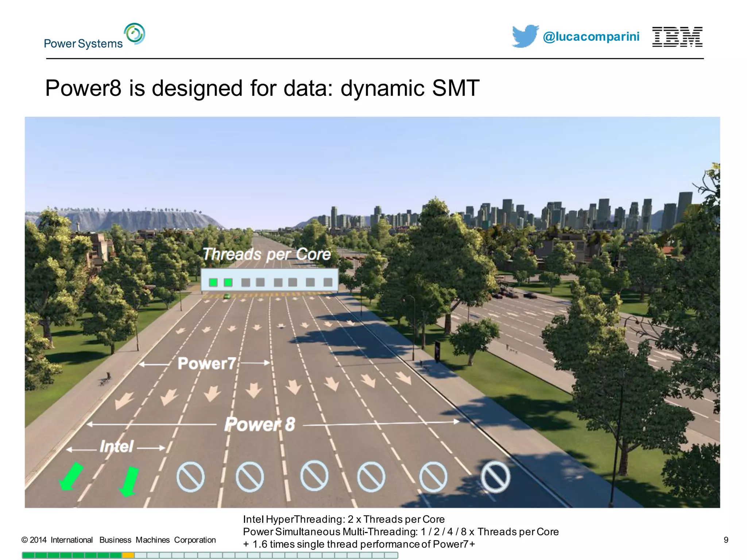Click the orange segment of the progress bar

(128, 555)
